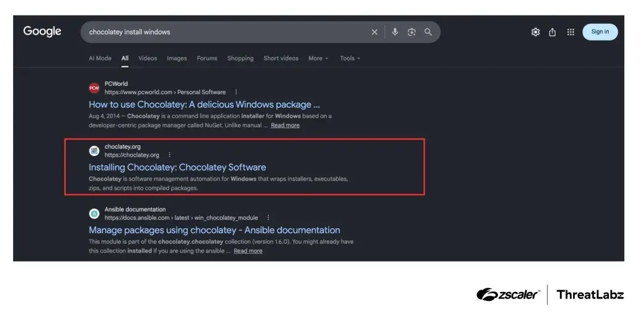Open PCWorld result three-dot menu

click(236, 92)
